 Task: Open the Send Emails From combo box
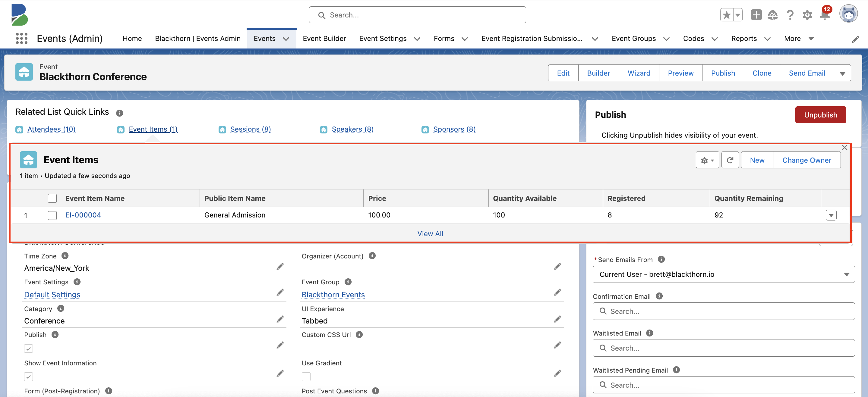coord(724,274)
